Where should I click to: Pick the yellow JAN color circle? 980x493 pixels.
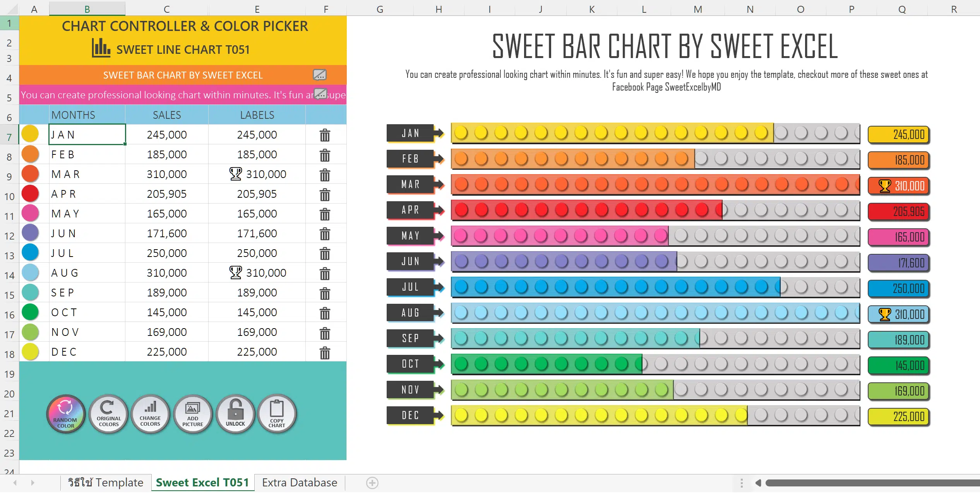[30, 134]
